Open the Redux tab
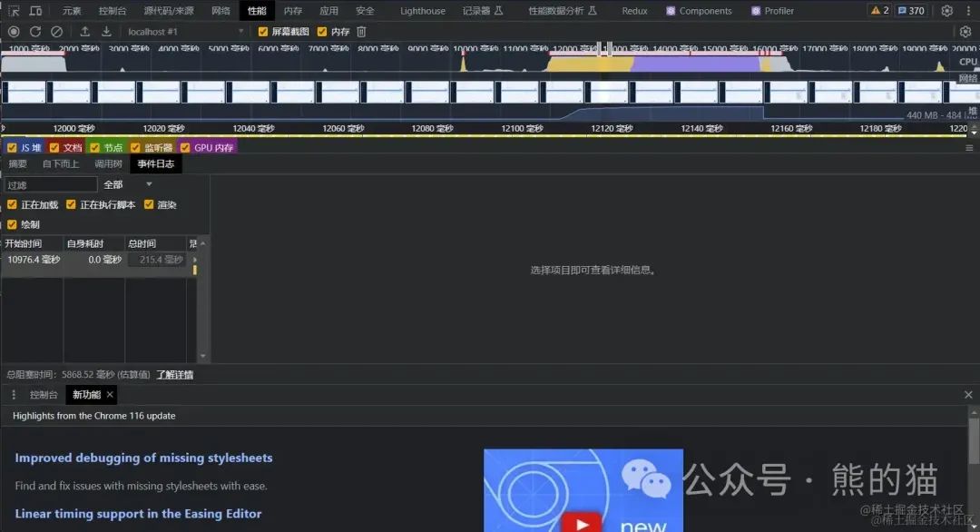Viewport: 980px width, 532px height. coord(634,11)
